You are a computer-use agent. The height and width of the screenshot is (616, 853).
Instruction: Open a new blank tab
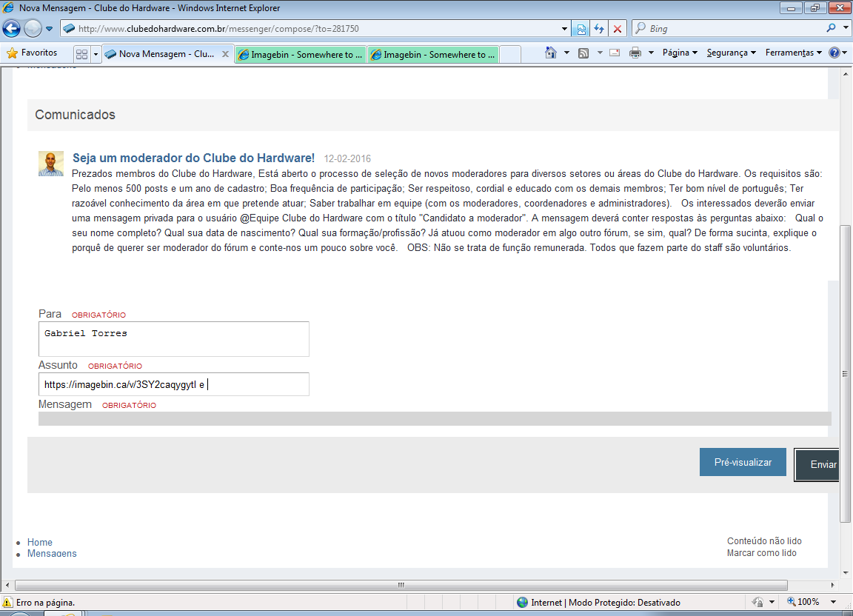510,54
